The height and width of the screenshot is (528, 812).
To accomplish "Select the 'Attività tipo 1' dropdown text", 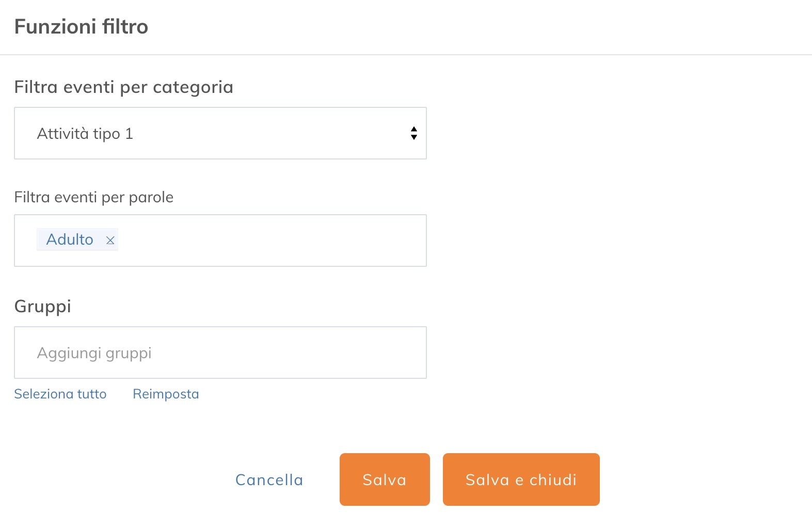I will pos(85,134).
